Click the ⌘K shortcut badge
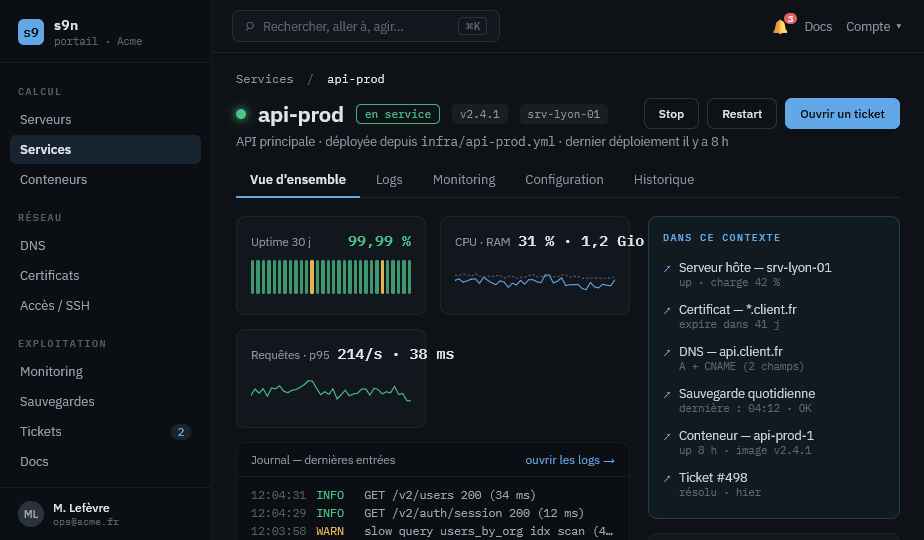 (x=472, y=27)
